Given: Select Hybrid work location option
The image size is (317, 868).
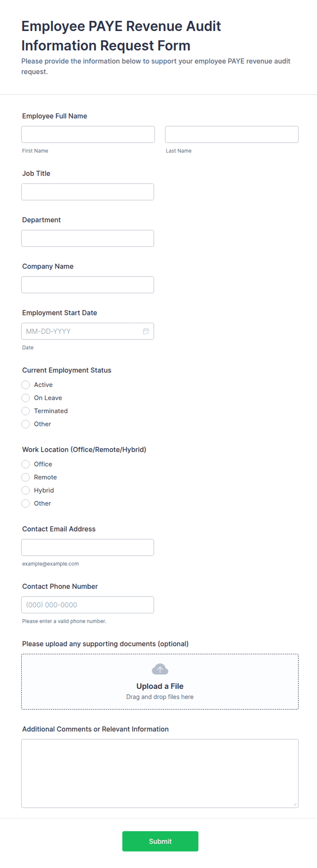Looking at the screenshot, I should (26, 490).
